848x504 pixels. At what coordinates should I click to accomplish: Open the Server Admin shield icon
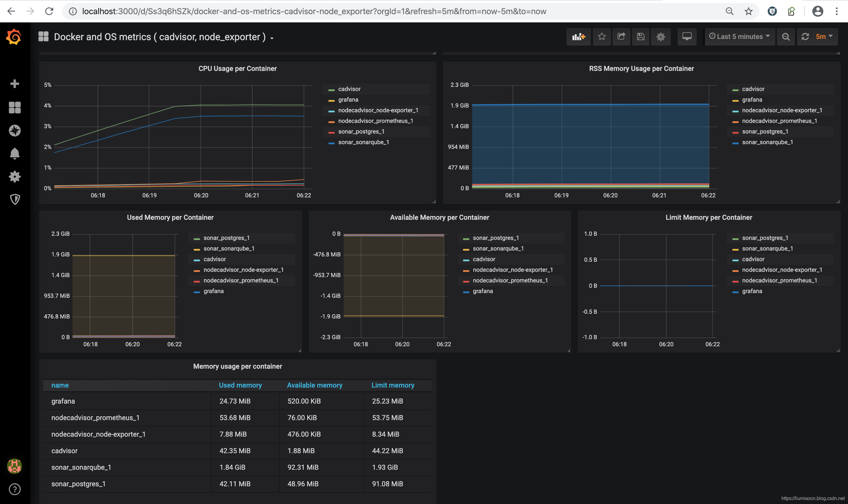click(x=14, y=199)
